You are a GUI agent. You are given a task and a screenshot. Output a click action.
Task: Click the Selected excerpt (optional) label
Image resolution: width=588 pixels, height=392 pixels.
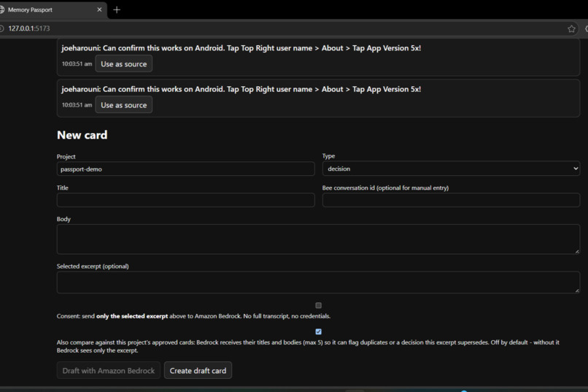click(x=93, y=266)
